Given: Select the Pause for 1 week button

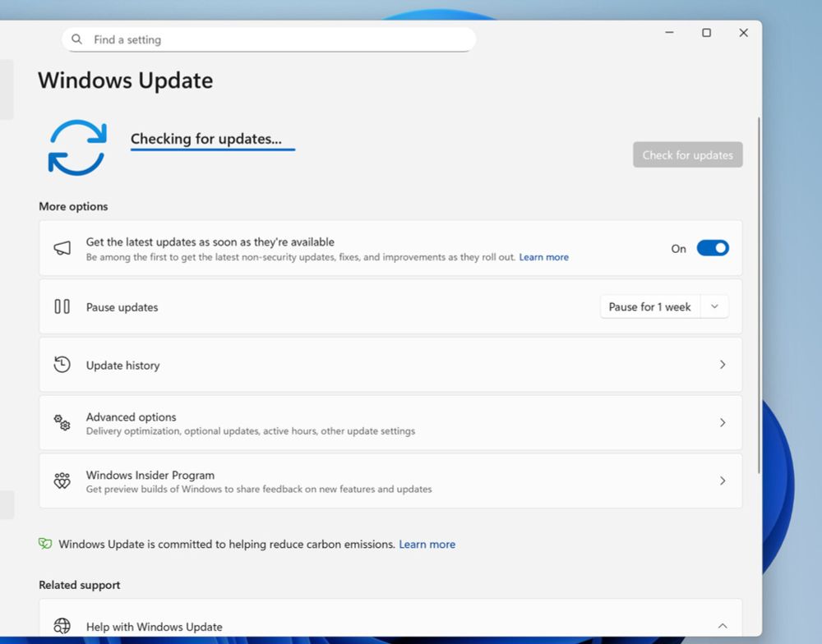Looking at the screenshot, I should 649,306.
